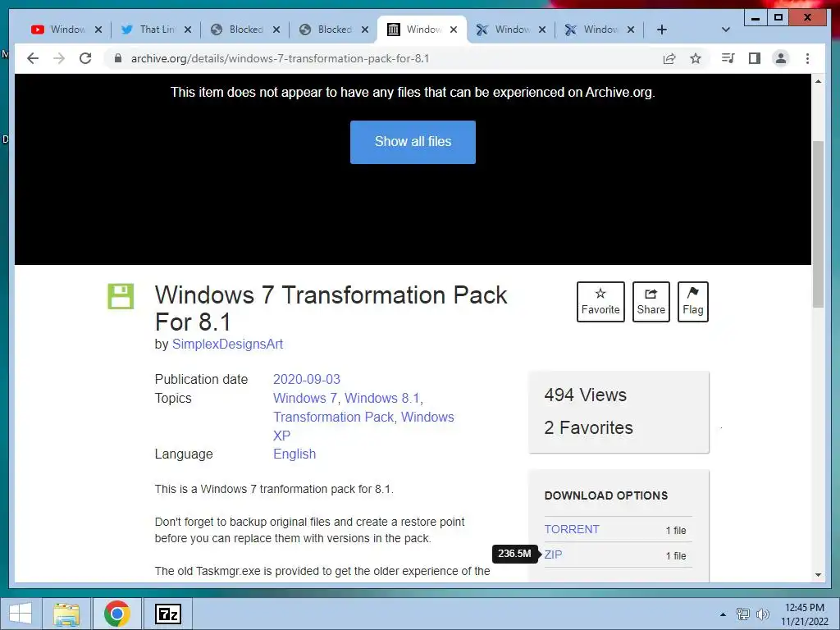840x630 pixels.
Task: Show hidden system tray icons
Action: coord(723,614)
